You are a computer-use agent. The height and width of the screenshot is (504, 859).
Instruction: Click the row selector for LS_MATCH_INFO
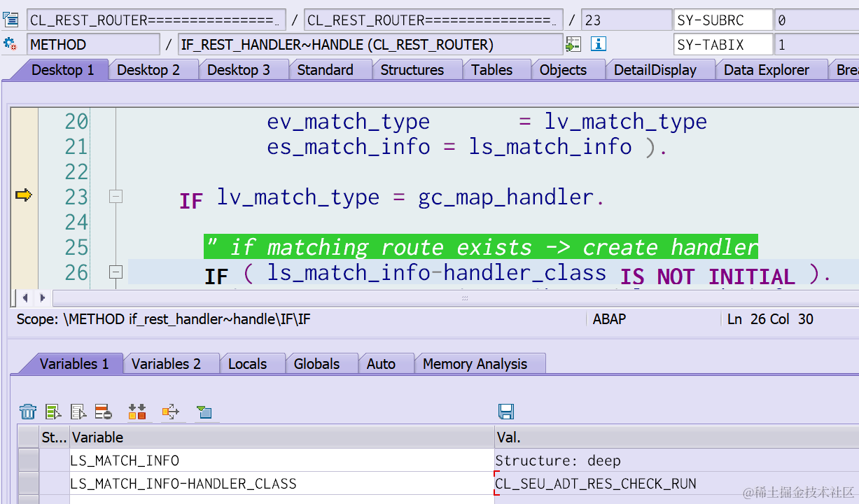pyautogui.click(x=28, y=461)
